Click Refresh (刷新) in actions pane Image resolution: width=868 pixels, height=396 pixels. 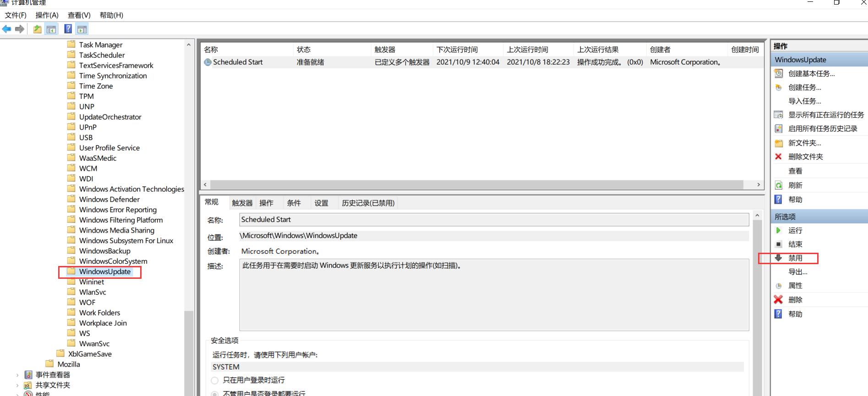pyautogui.click(x=795, y=185)
